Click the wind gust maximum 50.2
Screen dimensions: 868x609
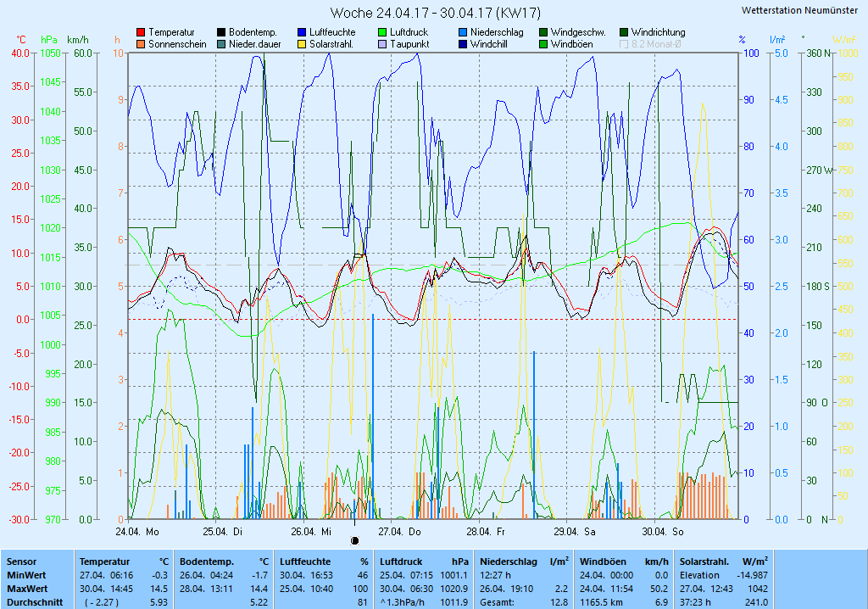659,589
